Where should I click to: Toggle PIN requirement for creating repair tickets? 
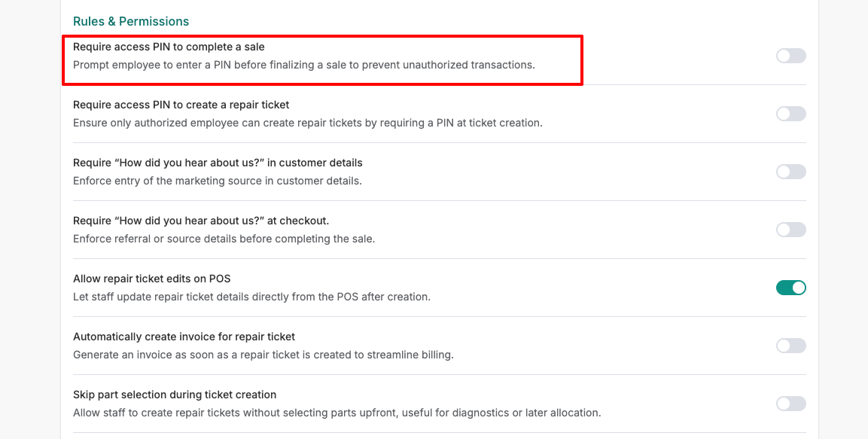coord(790,114)
